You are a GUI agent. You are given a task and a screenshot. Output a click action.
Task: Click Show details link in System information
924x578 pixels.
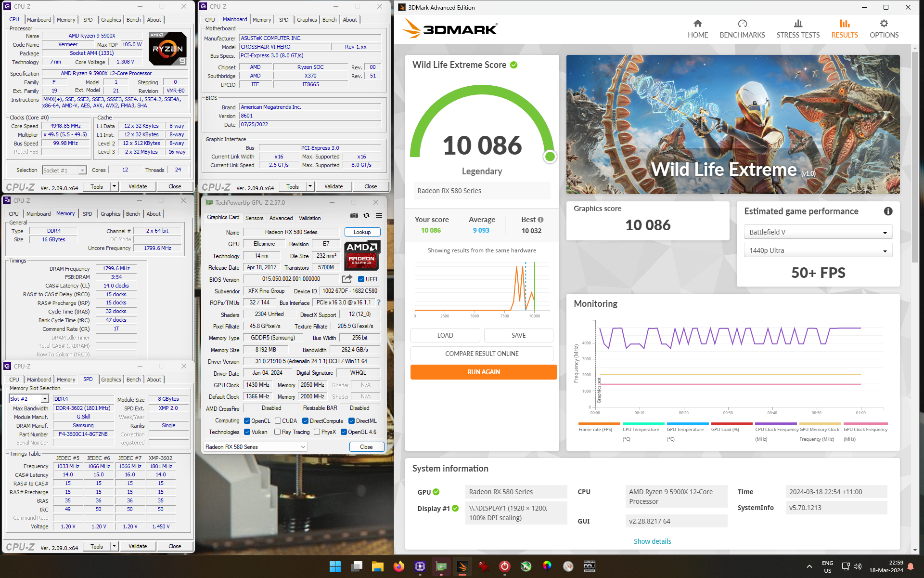pyautogui.click(x=652, y=541)
